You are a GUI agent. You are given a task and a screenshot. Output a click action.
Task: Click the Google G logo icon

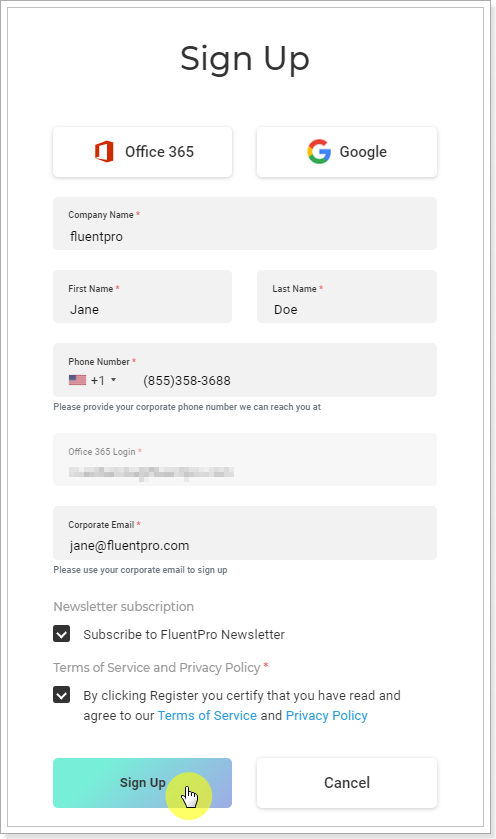319,151
